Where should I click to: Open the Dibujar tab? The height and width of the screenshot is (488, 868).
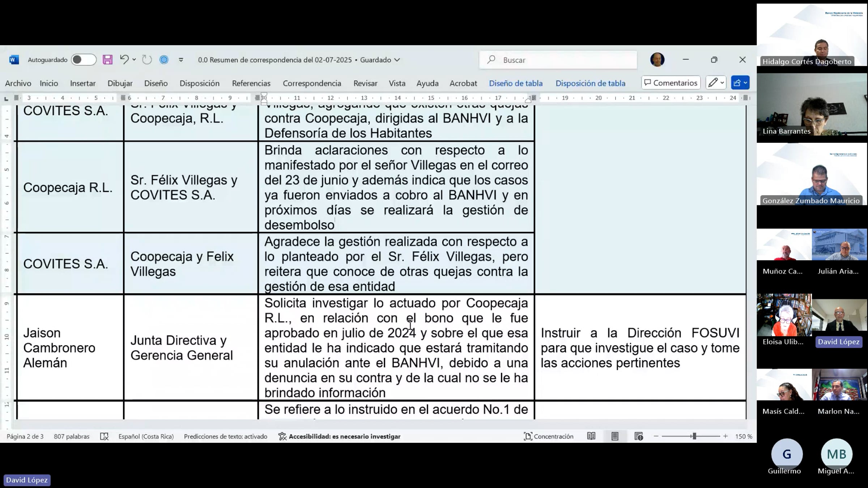click(x=120, y=83)
